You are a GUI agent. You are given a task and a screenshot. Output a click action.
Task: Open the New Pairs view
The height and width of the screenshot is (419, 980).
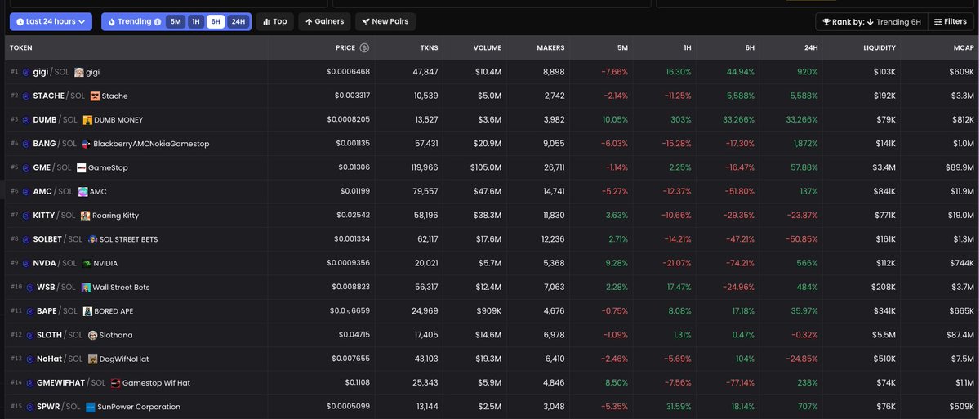click(x=385, y=21)
